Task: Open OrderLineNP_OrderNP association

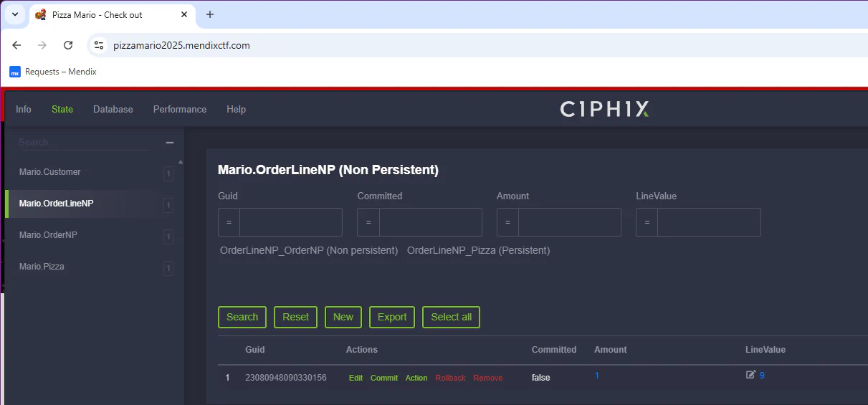Action: coord(309,250)
